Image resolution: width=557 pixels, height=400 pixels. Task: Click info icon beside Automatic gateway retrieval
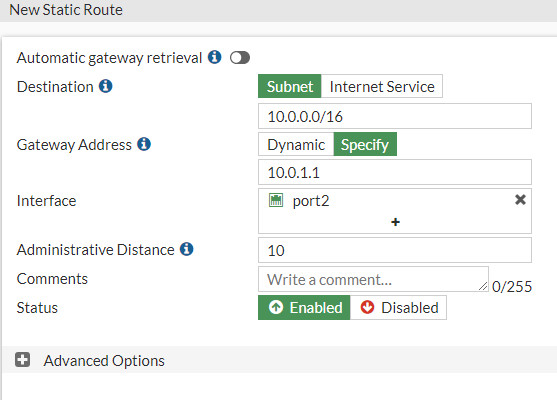pos(215,57)
